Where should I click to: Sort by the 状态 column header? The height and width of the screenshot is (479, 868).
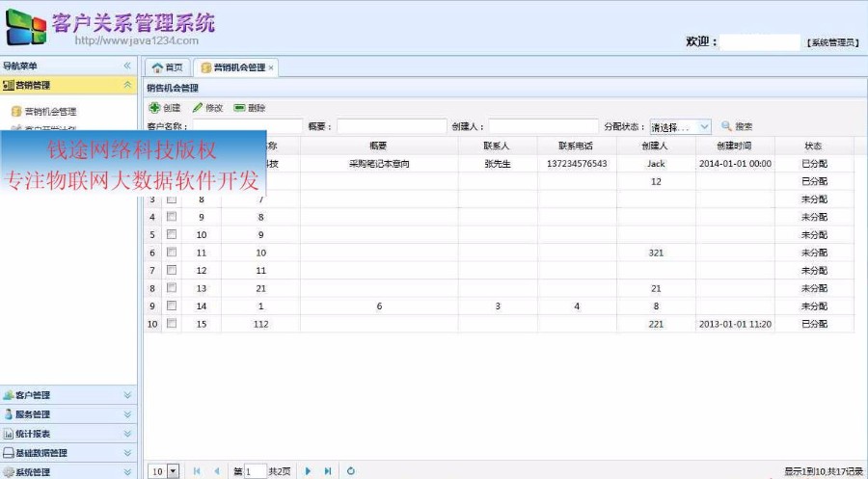[814, 146]
